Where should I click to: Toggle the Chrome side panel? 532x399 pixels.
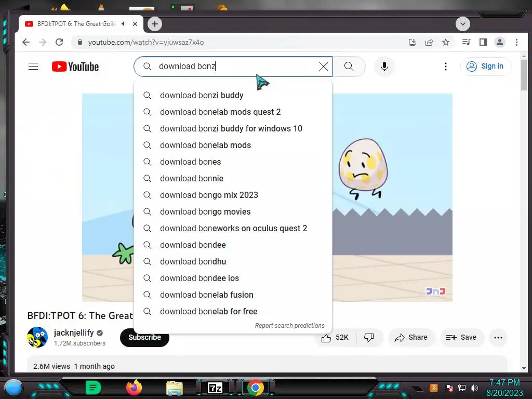483,42
